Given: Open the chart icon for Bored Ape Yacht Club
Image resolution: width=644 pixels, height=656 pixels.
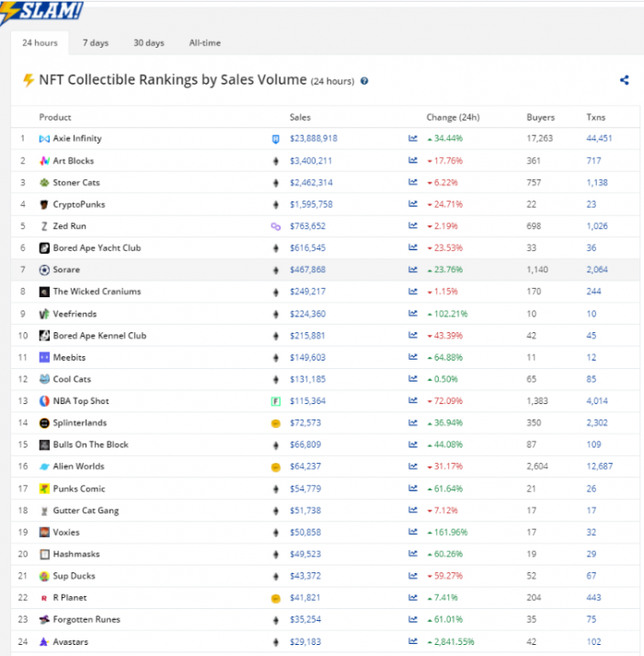Looking at the screenshot, I should (412, 247).
